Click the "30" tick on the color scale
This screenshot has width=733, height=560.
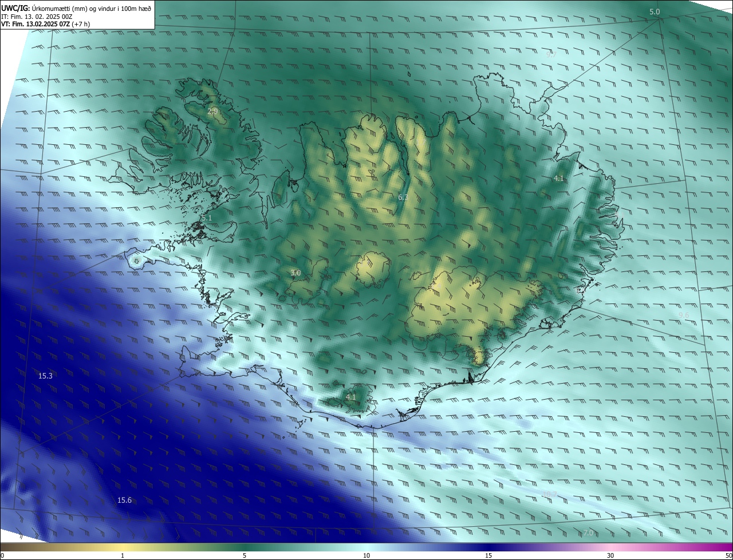pos(610,555)
